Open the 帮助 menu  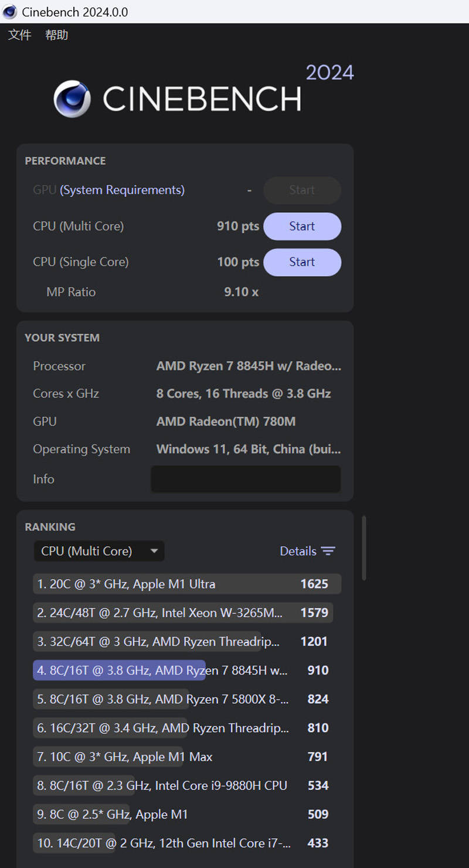(x=56, y=35)
